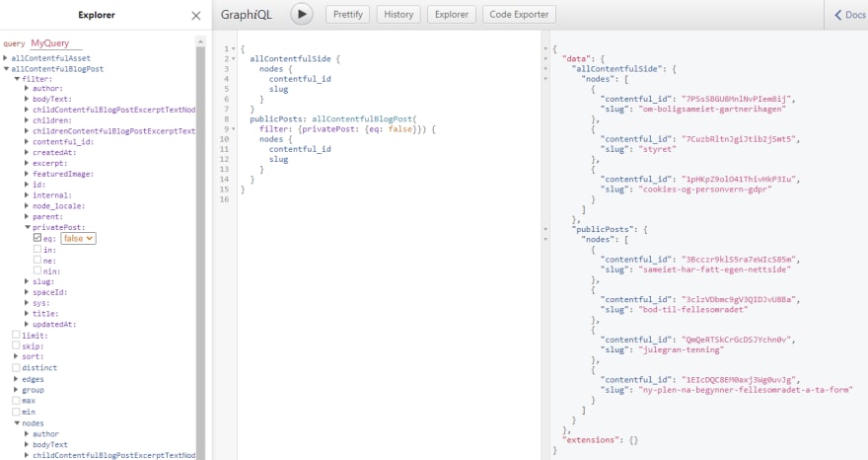The height and width of the screenshot is (460, 868).
Task: Expand the updatedAt: filter field
Action: [x=27, y=324]
